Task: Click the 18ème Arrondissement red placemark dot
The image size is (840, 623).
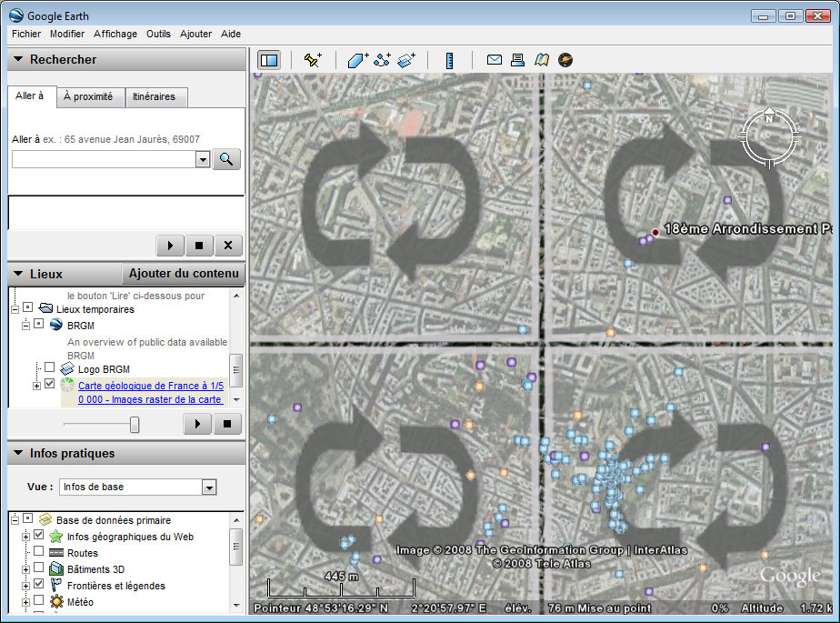Action: 655,232
